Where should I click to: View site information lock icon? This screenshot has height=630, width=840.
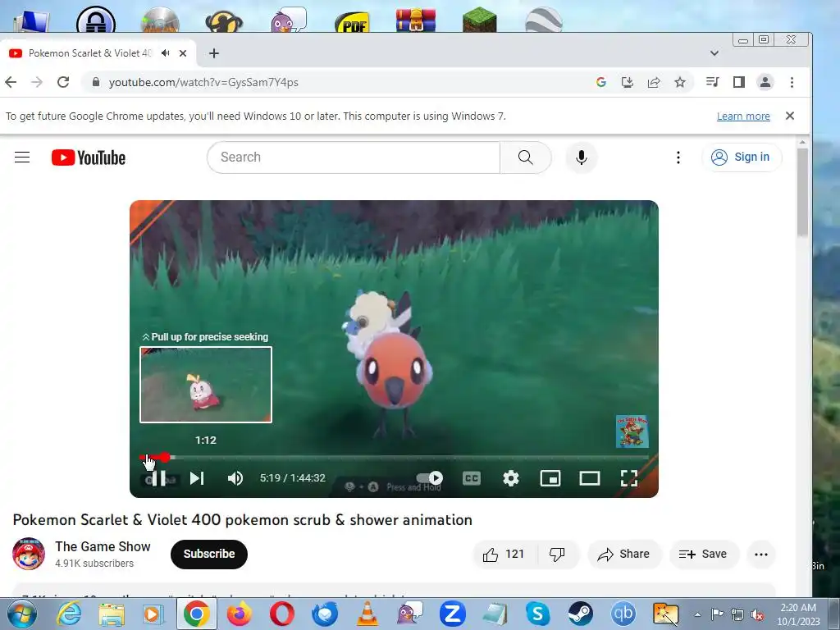point(96,82)
